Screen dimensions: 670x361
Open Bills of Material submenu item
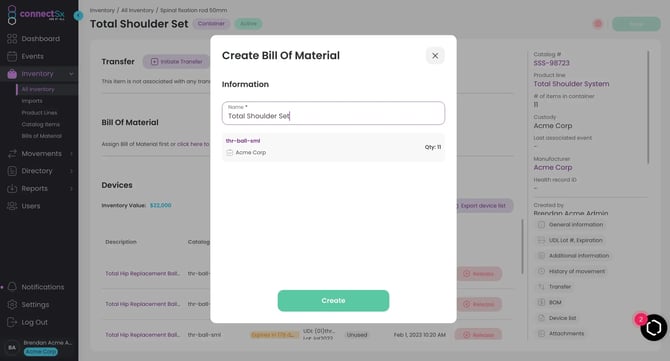coord(41,136)
